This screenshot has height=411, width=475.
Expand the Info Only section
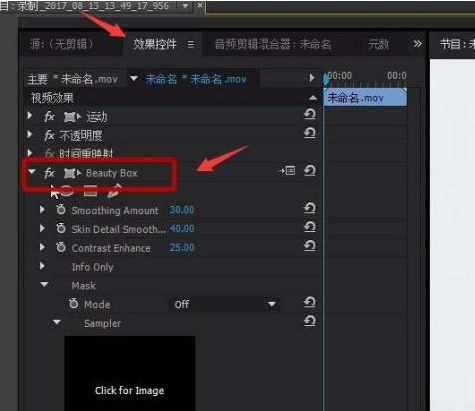pyautogui.click(x=42, y=266)
